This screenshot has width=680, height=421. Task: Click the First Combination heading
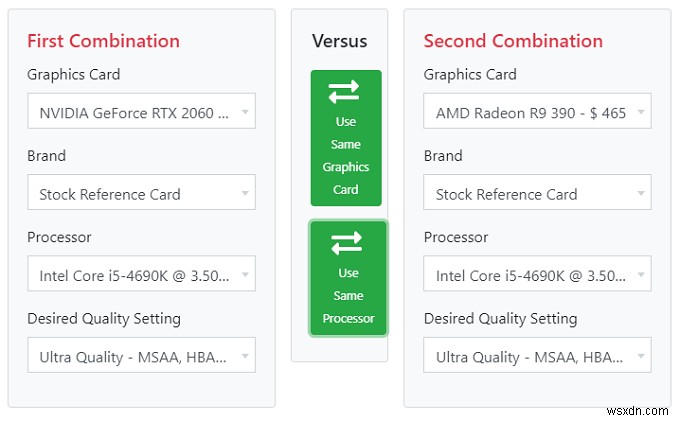103,41
